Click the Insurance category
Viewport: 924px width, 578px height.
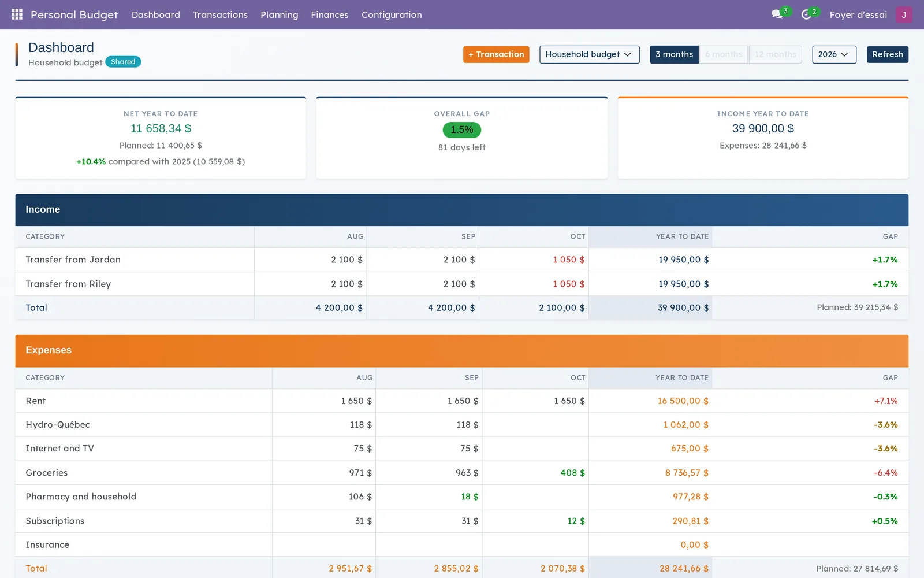click(47, 544)
